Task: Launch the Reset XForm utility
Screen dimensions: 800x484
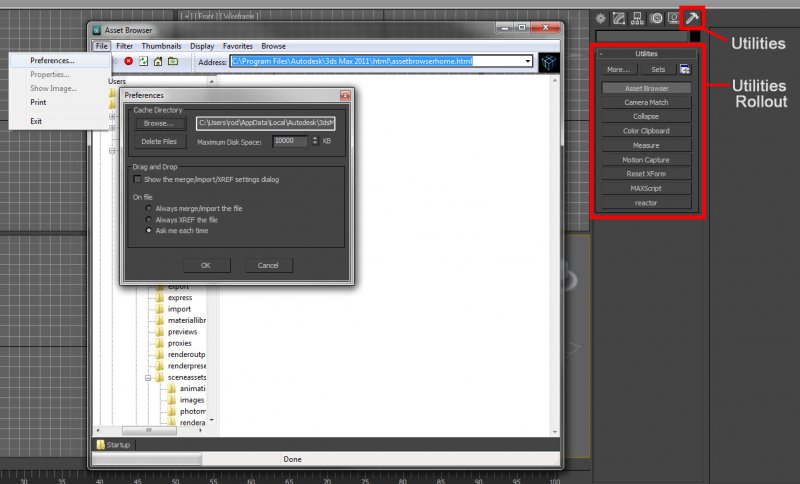Action: 646,174
